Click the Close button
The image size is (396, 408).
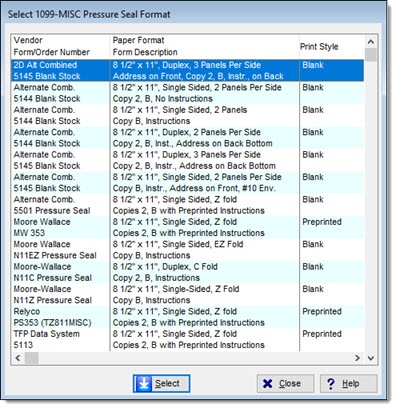(x=285, y=383)
